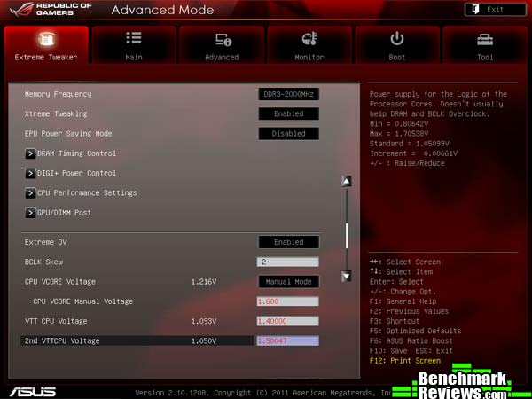Open the Extreme Tweaker tab label
532x399 pixels.
pos(46,57)
